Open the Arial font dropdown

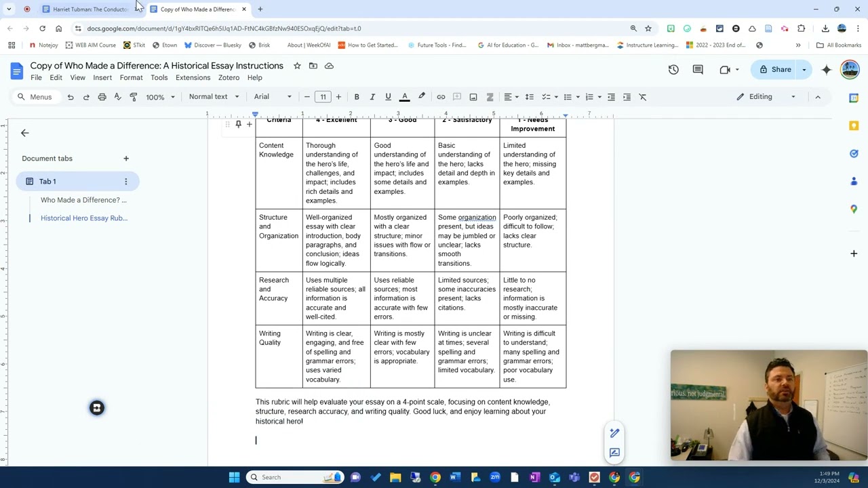[273, 97]
